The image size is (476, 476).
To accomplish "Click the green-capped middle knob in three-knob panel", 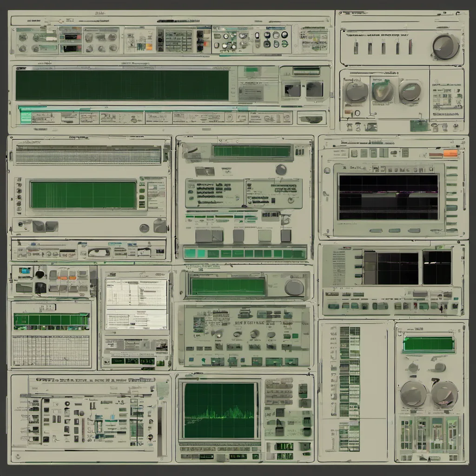I will click(x=383, y=90).
